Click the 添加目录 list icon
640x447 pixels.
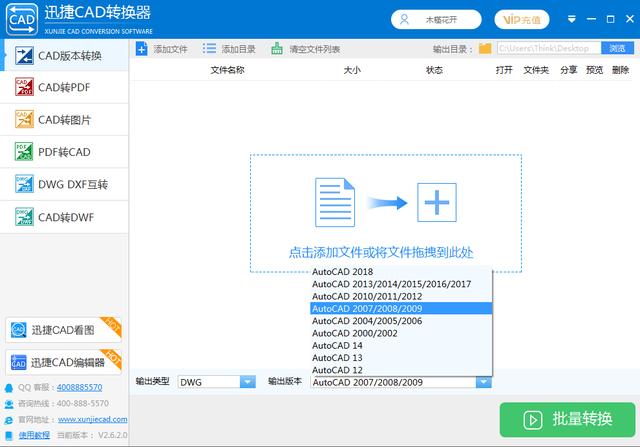click(209, 49)
